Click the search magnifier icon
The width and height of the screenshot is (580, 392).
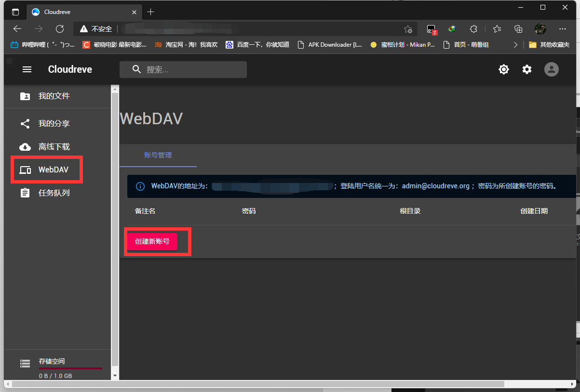136,69
